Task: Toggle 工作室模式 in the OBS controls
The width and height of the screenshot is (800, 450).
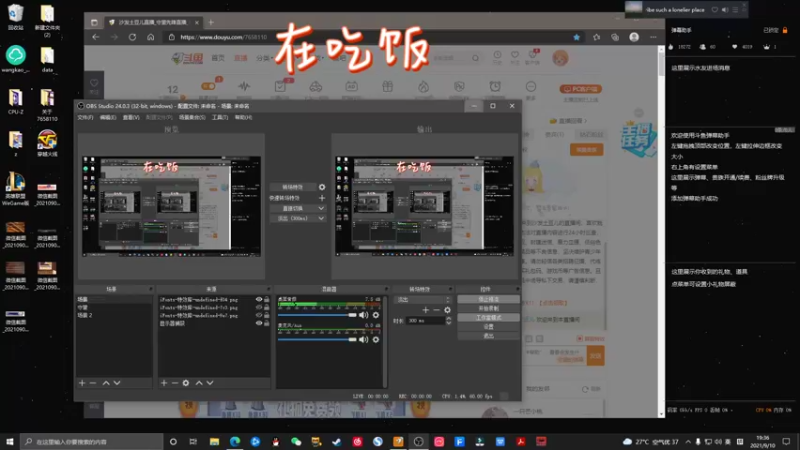Action: (x=488, y=317)
